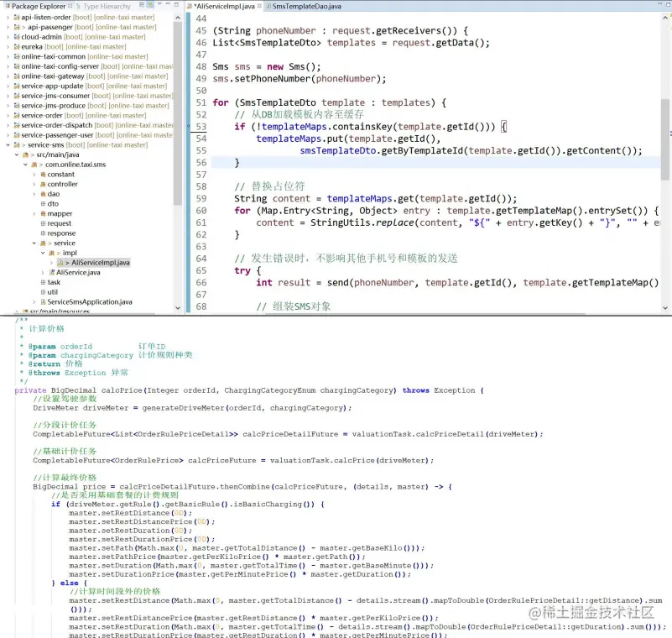672x638 pixels.
Task: Click the com.online.taxi.sms package icon
Action: point(34,165)
